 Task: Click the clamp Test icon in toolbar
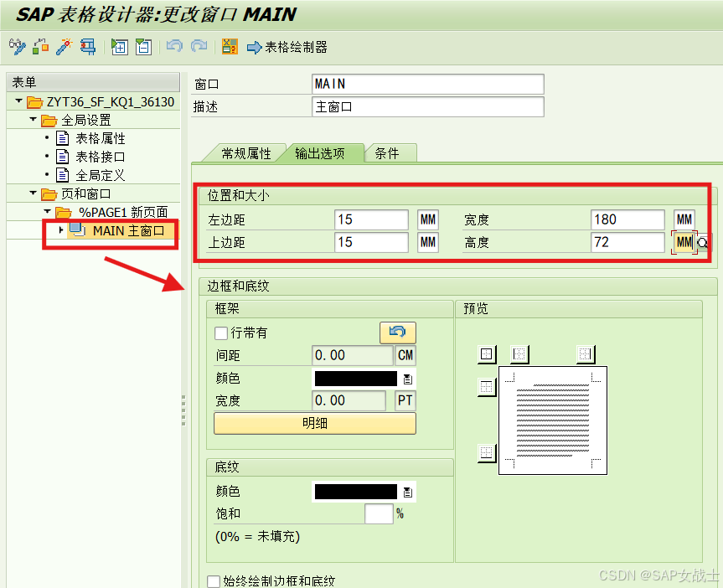pyautogui.click(x=88, y=47)
